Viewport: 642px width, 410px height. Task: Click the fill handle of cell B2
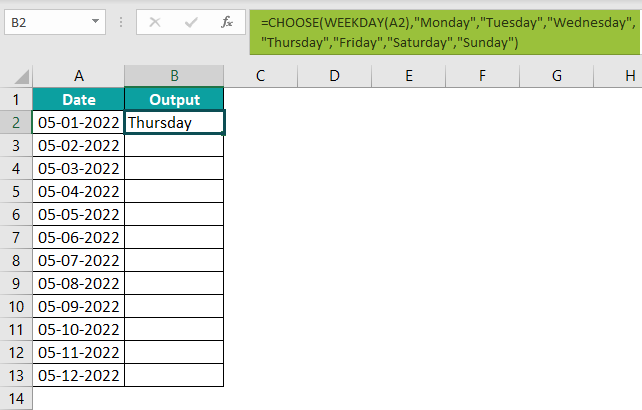pyautogui.click(x=224, y=134)
